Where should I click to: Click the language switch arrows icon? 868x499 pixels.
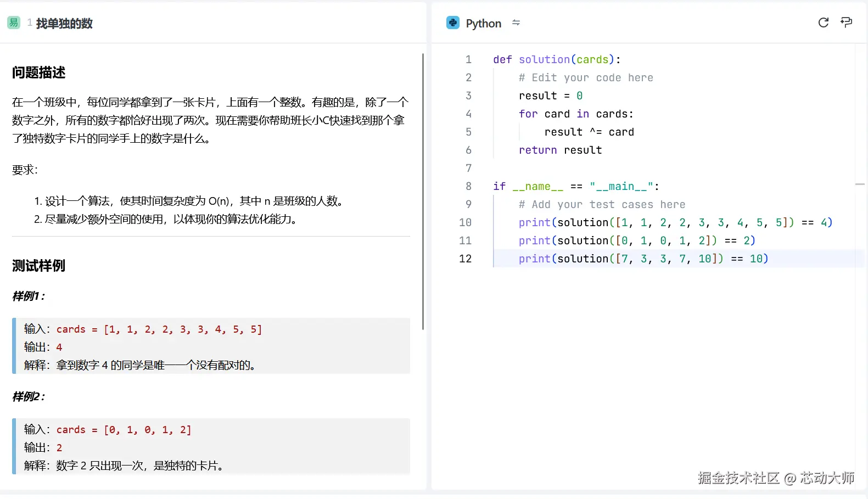516,23
